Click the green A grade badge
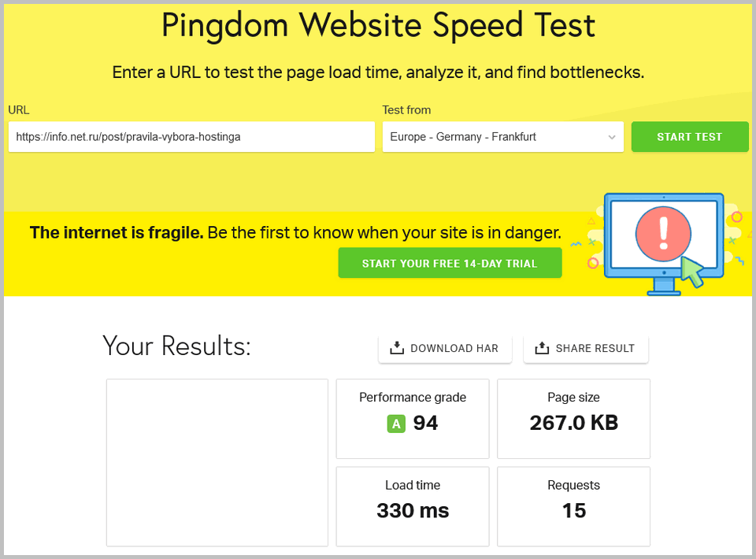 [x=396, y=424]
